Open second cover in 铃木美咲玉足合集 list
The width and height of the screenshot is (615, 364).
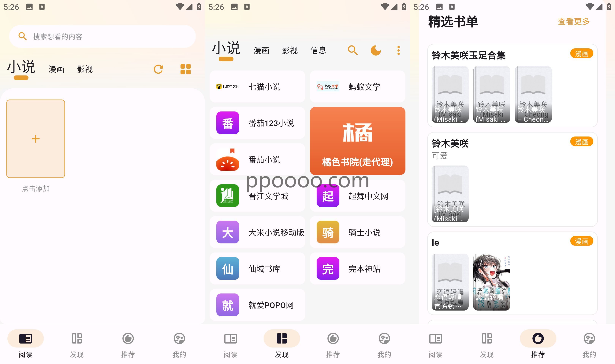click(x=491, y=94)
